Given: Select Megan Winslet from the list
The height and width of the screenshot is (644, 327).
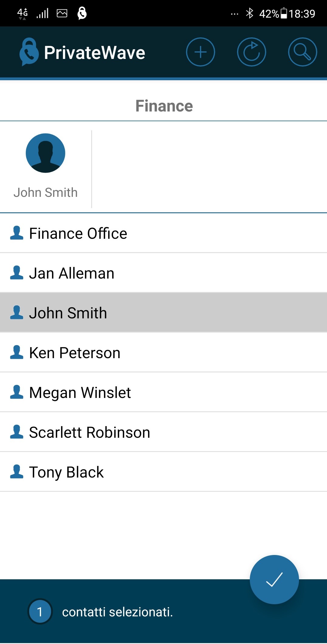Looking at the screenshot, I should pyautogui.click(x=163, y=392).
